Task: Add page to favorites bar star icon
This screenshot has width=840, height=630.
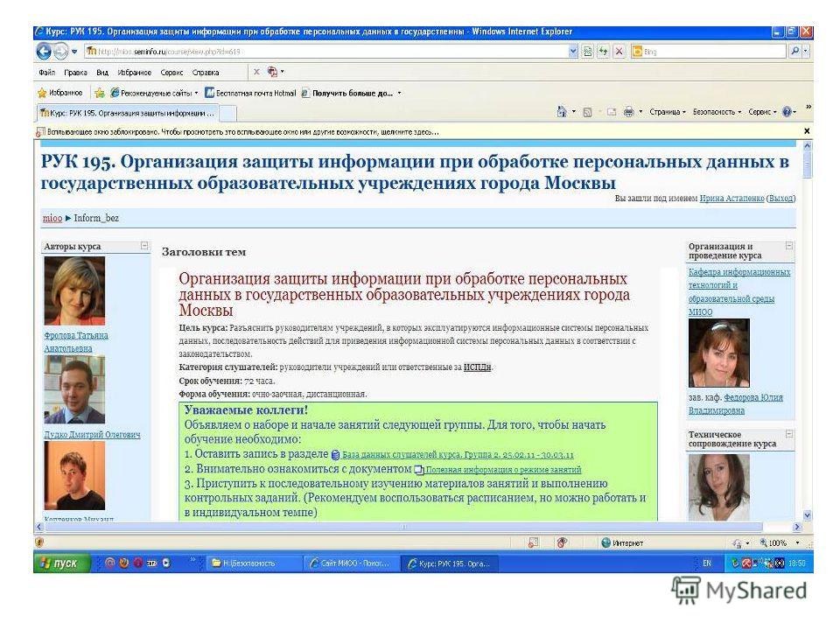Action: 100,94
